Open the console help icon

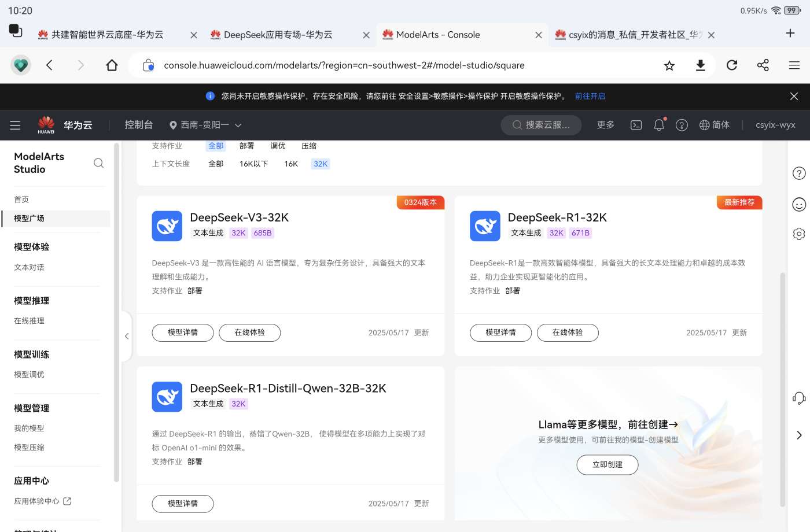pos(682,125)
